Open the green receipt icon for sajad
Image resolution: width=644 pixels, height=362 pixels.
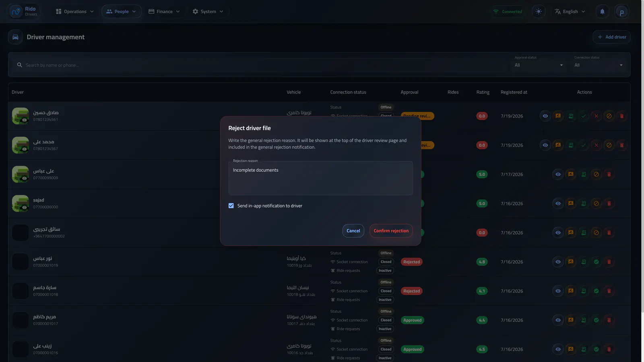(584, 204)
